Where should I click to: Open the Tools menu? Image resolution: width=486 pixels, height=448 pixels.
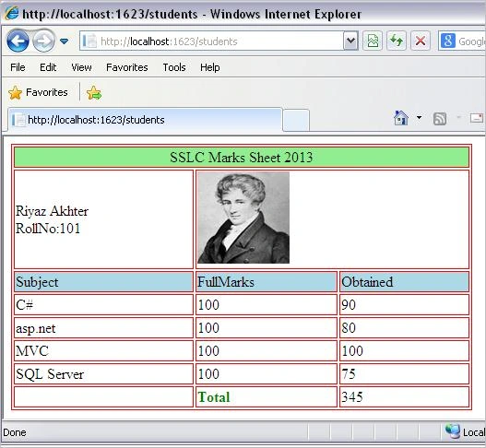[x=174, y=67]
